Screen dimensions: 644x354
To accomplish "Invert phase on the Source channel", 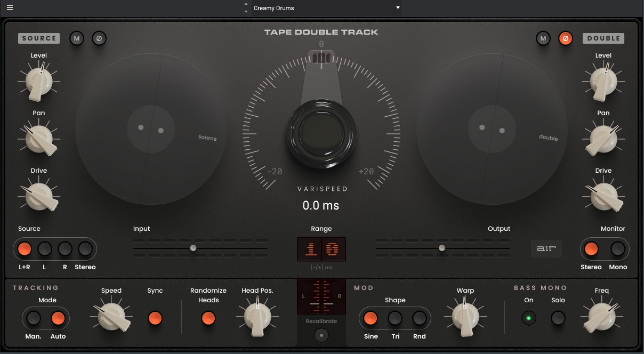I will pos(99,38).
